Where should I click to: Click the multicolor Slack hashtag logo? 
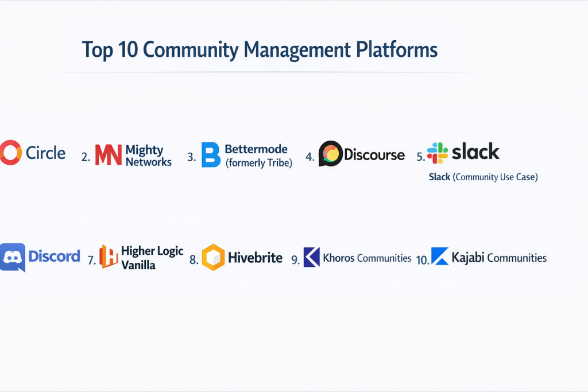(438, 153)
